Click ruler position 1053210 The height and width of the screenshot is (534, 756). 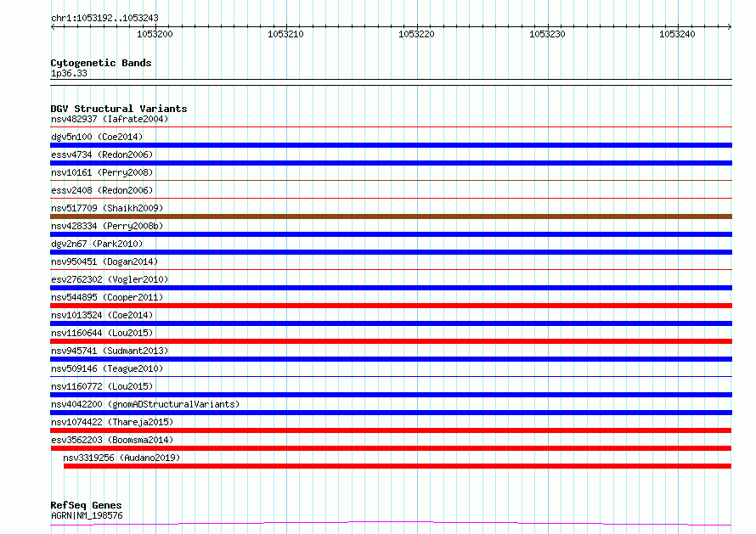pyautogui.click(x=286, y=34)
